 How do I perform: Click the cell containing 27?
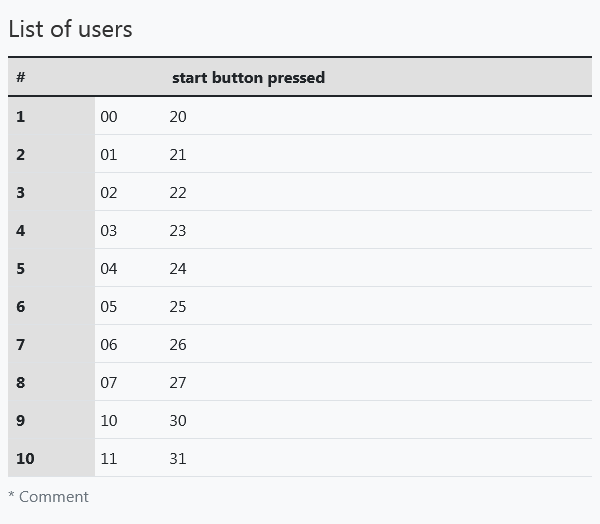(378, 382)
